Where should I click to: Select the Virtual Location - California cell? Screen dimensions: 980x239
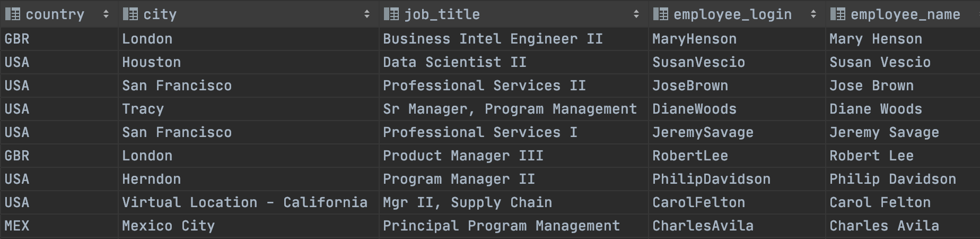[x=248, y=202]
